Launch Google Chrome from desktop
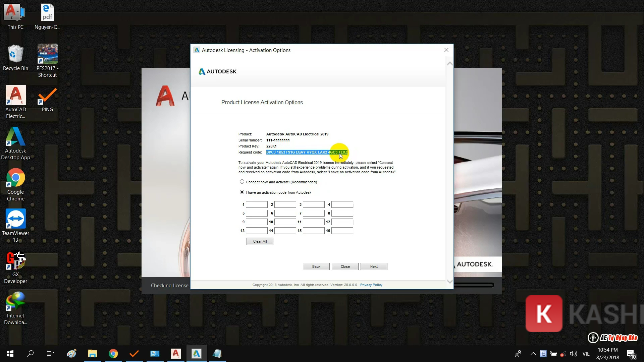The width and height of the screenshot is (644, 362). coord(15,185)
